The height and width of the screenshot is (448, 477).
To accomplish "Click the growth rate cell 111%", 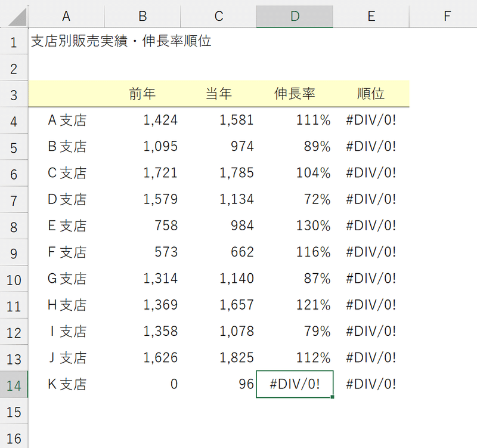I will pyautogui.click(x=295, y=121).
